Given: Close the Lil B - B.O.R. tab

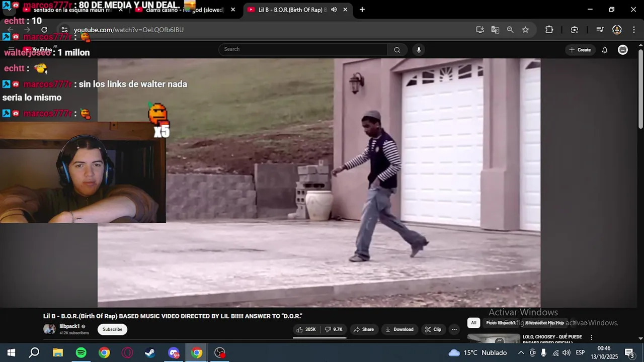Looking at the screenshot, I should pyautogui.click(x=345, y=10).
